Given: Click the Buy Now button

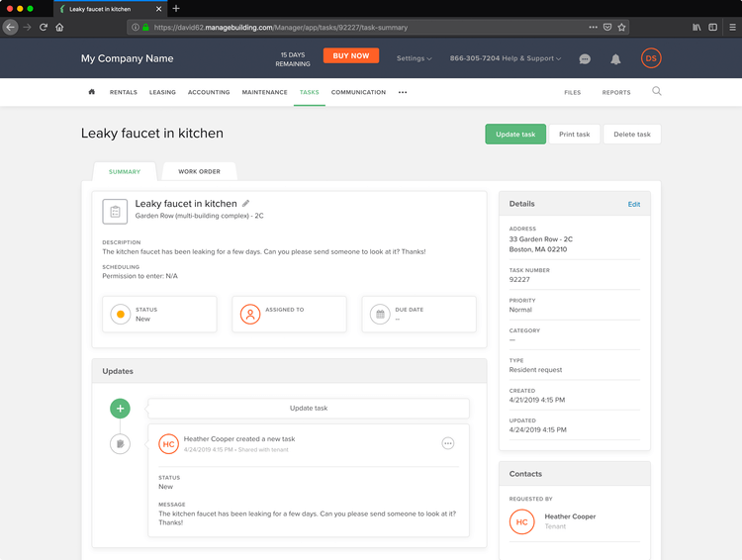Looking at the screenshot, I should pos(351,56).
